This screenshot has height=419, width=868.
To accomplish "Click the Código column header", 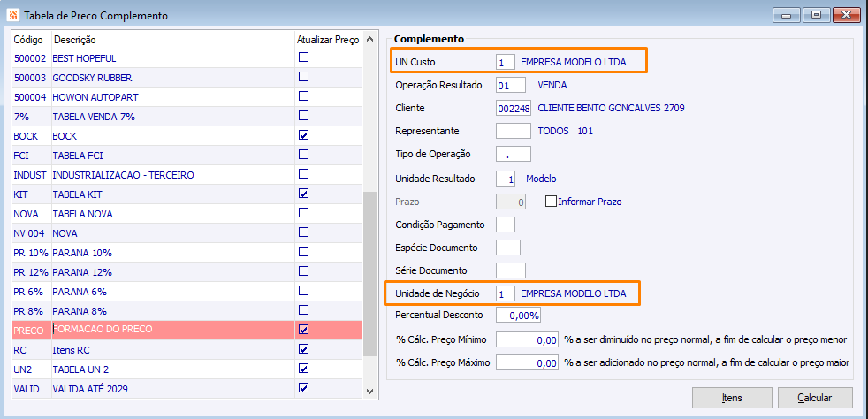I will pos(32,40).
